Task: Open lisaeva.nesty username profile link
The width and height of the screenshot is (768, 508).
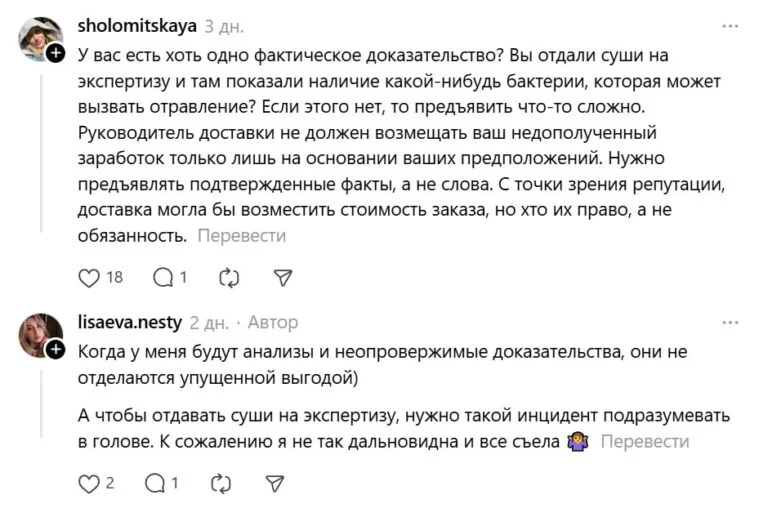Action: [x=130, y=323]
